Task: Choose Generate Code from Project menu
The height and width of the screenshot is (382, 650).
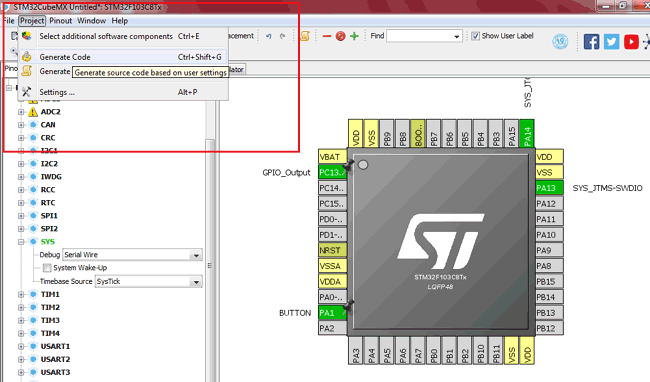Action: [123, 57]
